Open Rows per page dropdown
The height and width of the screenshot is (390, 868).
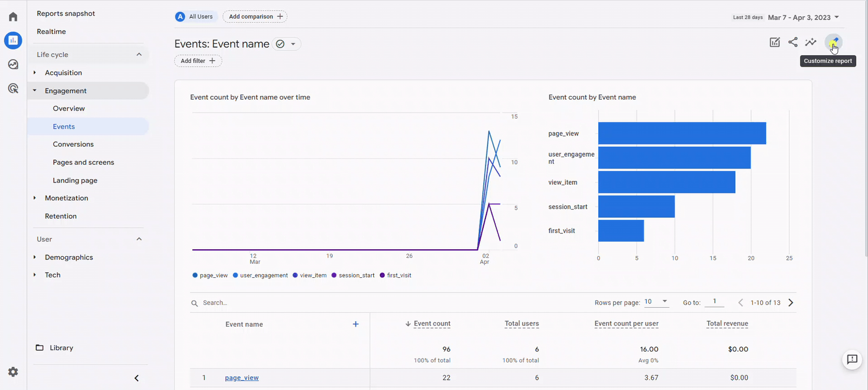[656, 302]
